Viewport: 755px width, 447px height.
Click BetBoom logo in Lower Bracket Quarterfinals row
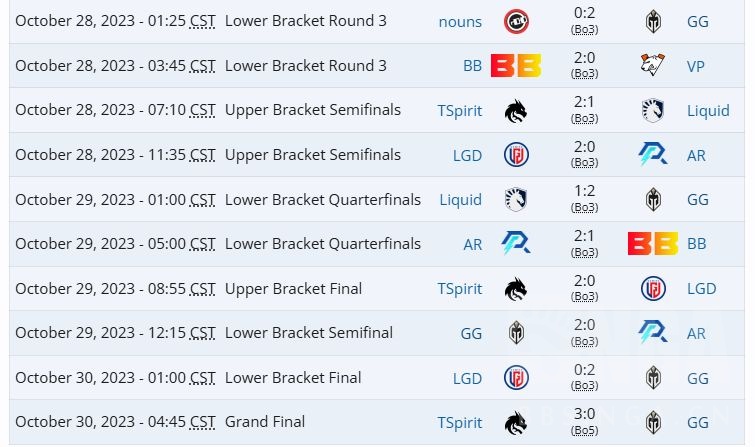click(x=653, y=243)
